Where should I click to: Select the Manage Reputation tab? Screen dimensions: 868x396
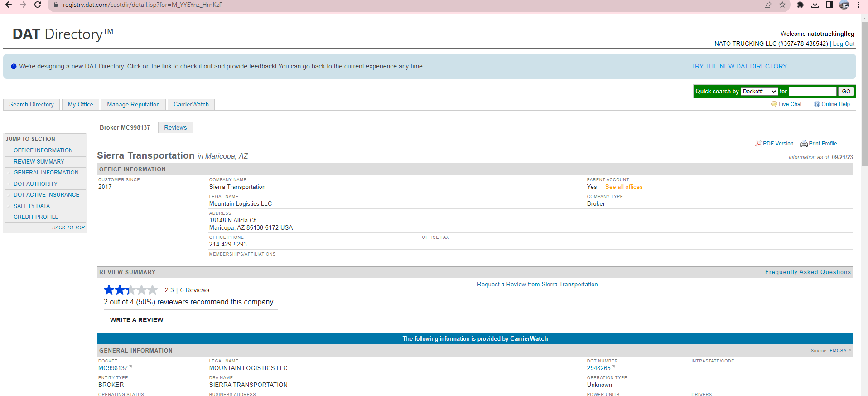(133, 105)
